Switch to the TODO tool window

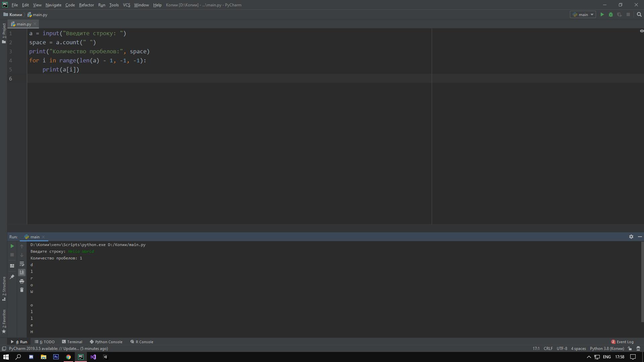[x=45, y=342]
